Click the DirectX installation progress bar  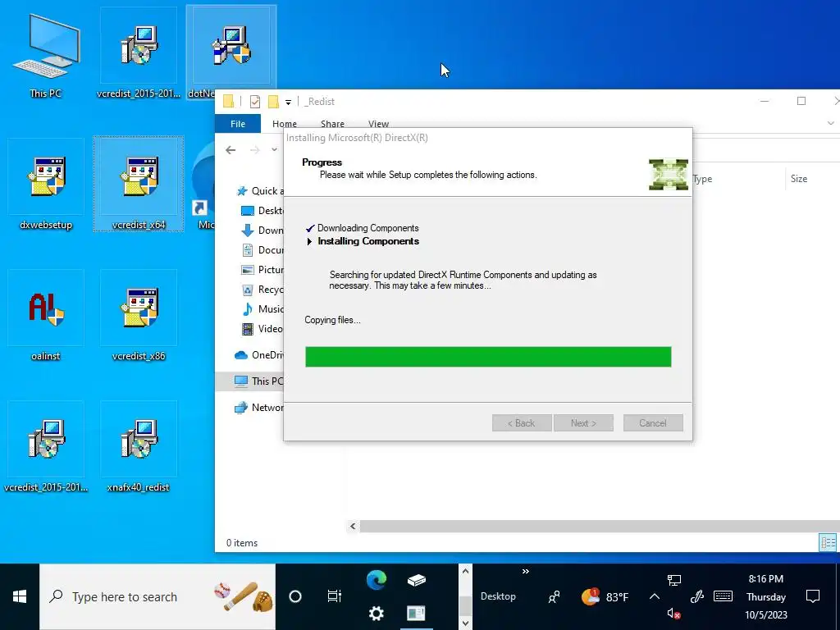pyautogui.click(x=488, y=357)
